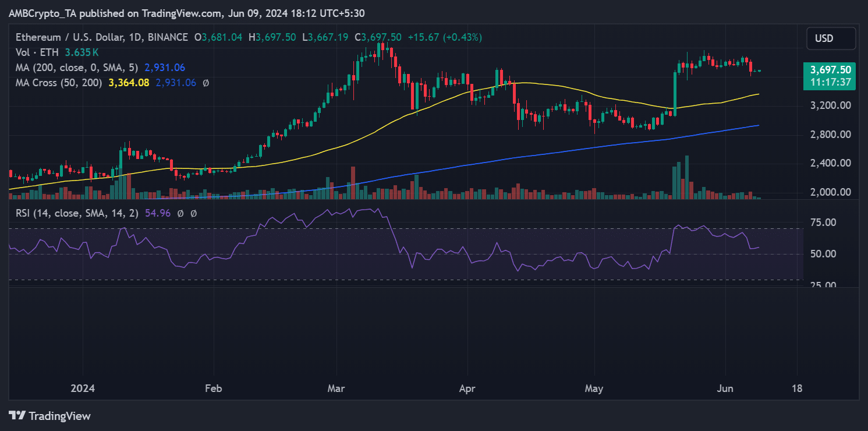
Task: Click the 2,800.00 price axis label
Action: 831,135
